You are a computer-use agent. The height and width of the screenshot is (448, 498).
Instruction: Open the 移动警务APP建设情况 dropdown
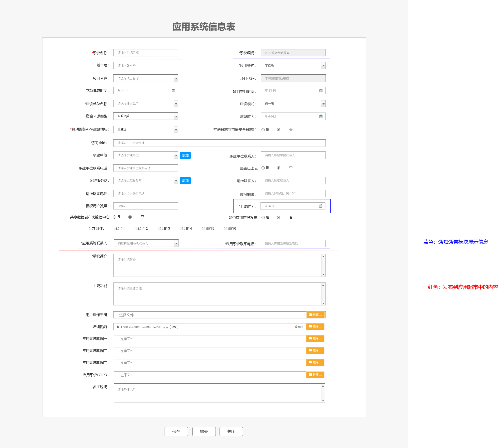coord(146,130)
